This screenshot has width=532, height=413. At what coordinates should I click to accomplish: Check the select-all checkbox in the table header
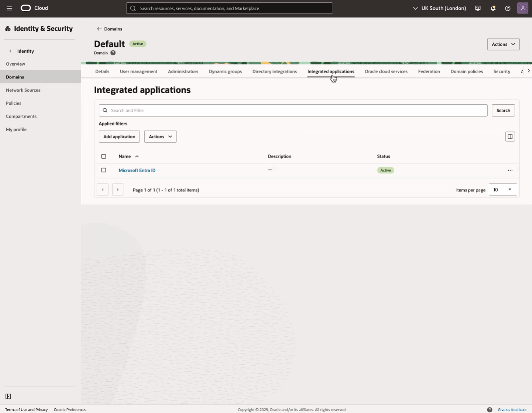pos(104,156)
